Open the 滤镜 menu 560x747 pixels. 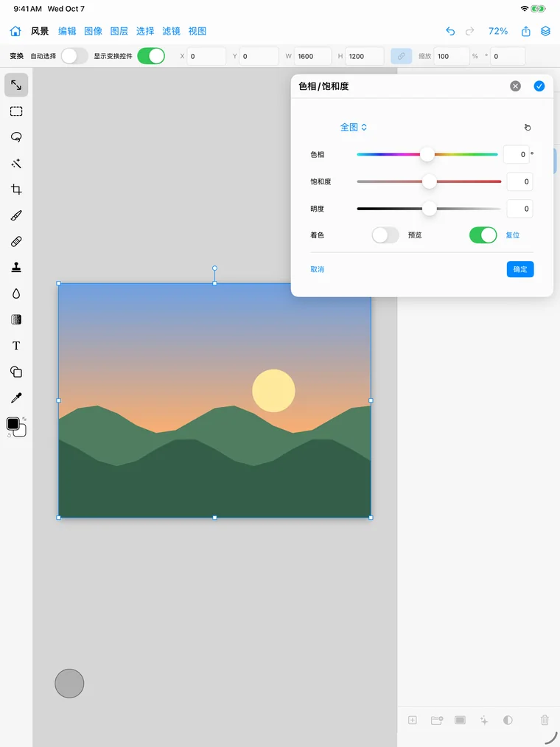(x=171, y=31)
